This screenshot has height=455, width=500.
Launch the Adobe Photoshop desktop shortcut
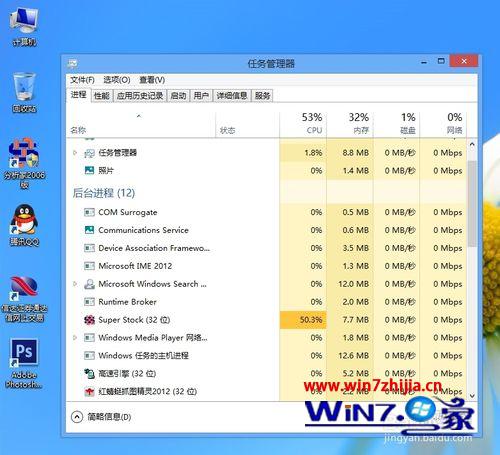pyautogui.click(x=24, y=363)
